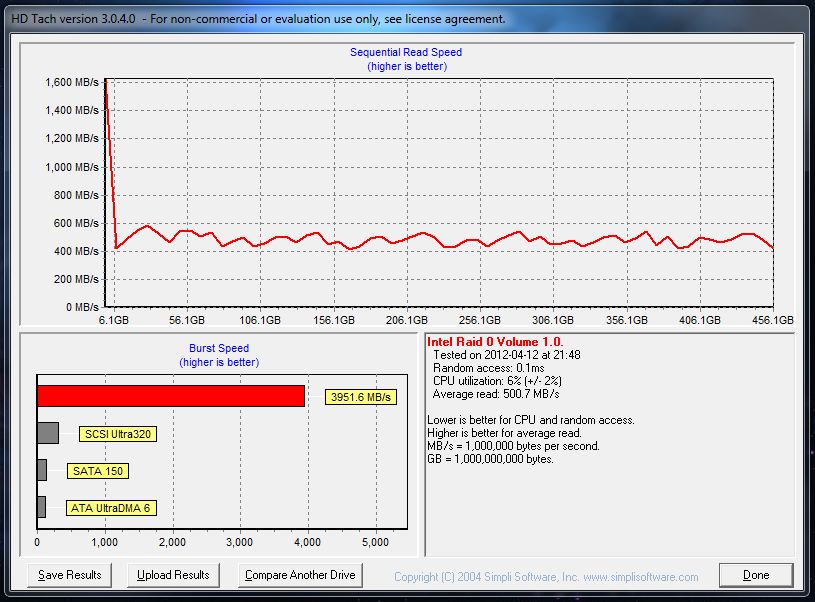Open Compare Another Drive
Image resolution: width=815 pixels, height=602 pixels.
coord(300,575)
